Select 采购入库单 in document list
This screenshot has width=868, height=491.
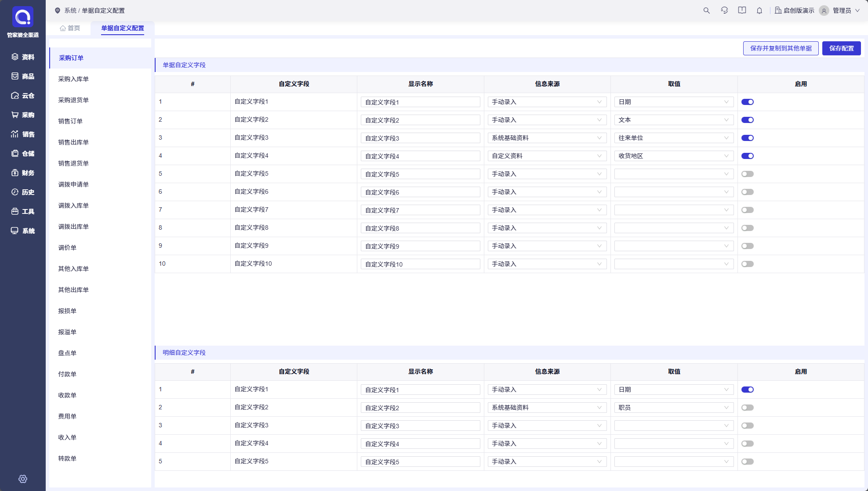(100, 79)
